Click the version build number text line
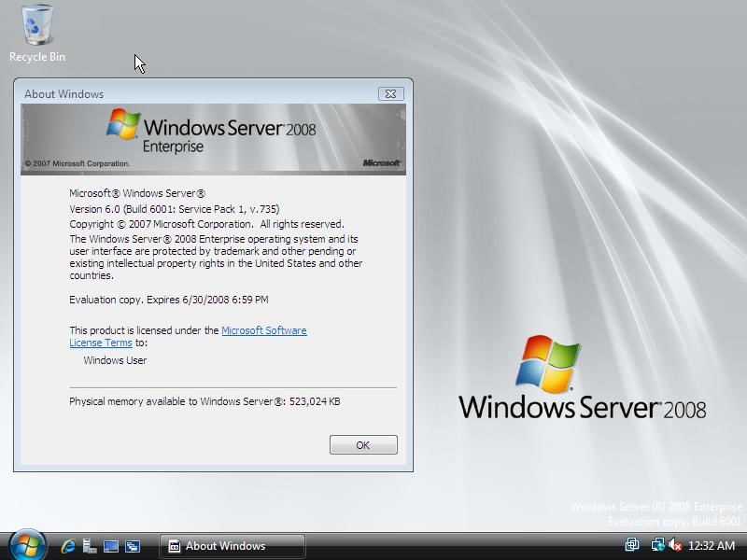The image size is (747, 560). [174, 209]
